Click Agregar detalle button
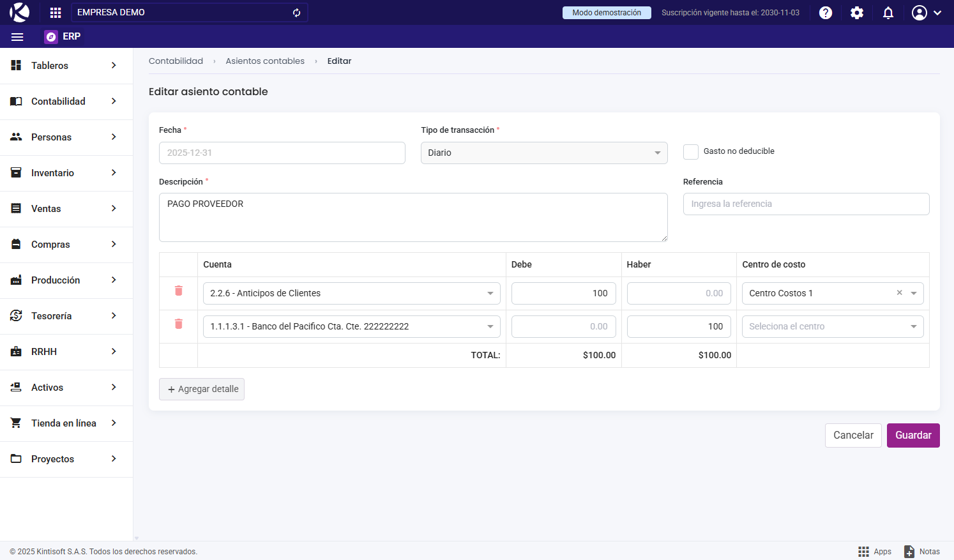 pyautogui.click(x=202, y=390)
